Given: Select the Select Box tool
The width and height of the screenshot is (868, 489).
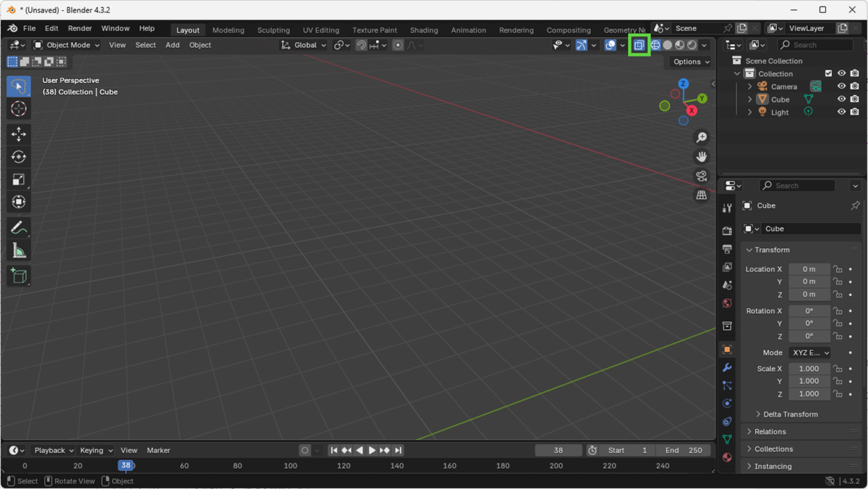Looking at the screenshot, I should tap(19, 86).
